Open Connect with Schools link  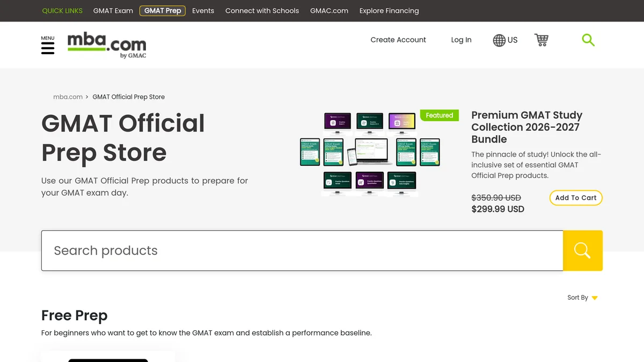(262, 11)
